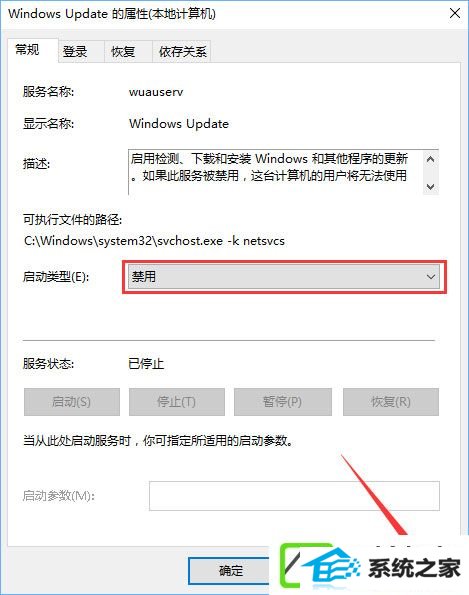Click the description box scroll-up arrow
Viewport: 469px width, 595px height.
click(x=431, y=159)
